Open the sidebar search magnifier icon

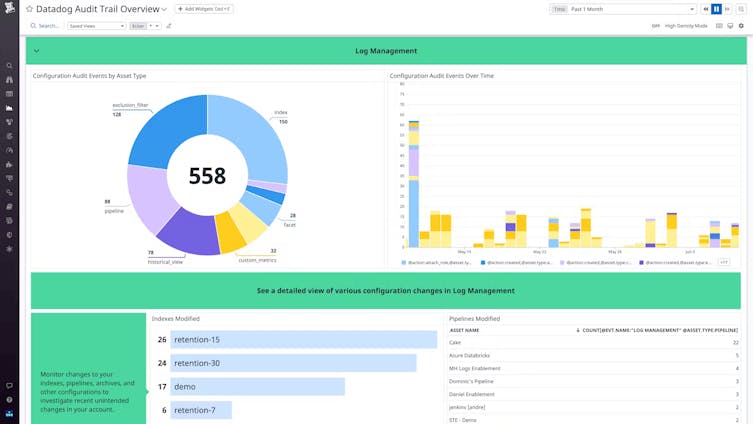pos(9,66)
